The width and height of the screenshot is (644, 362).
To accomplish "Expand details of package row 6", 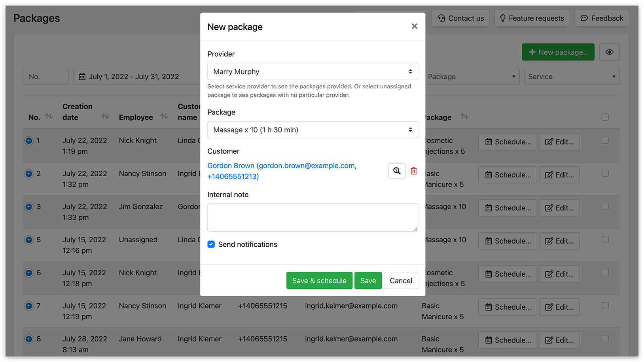I will [29, 273].
